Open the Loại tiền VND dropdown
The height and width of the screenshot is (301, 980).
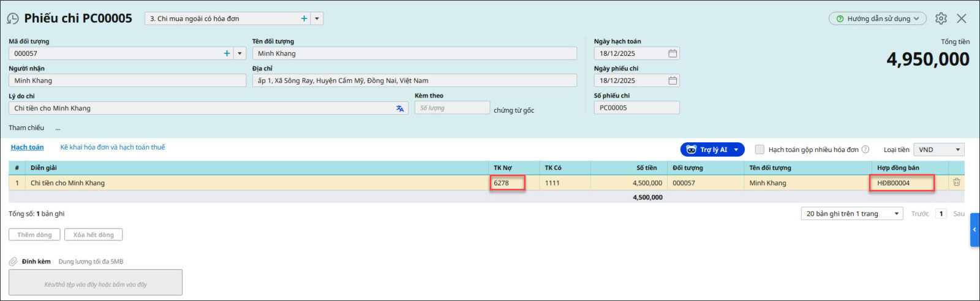coord(938,150)
